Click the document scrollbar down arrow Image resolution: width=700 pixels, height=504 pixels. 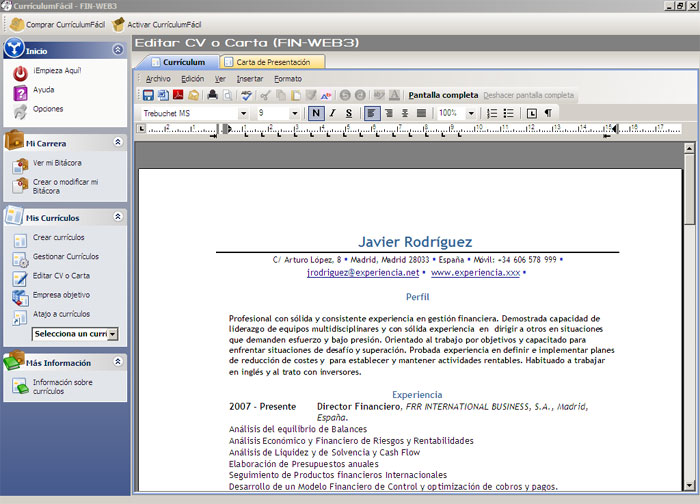(689, 485)
